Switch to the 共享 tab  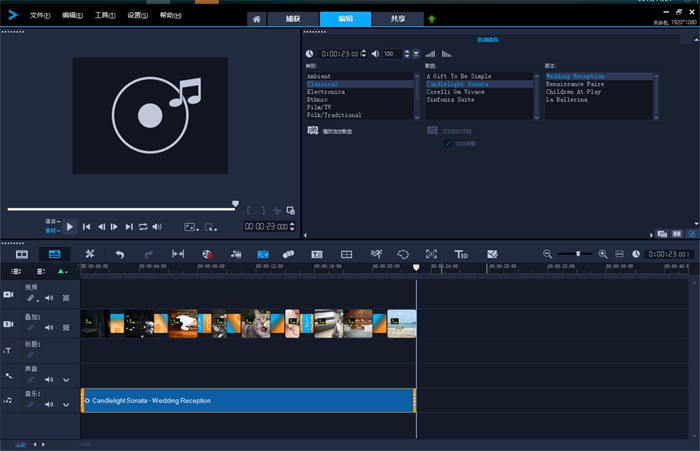(398, 19)
